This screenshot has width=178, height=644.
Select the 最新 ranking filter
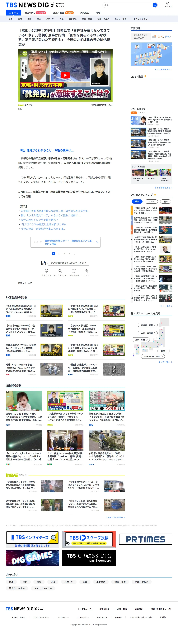click(x=137, y=202)
